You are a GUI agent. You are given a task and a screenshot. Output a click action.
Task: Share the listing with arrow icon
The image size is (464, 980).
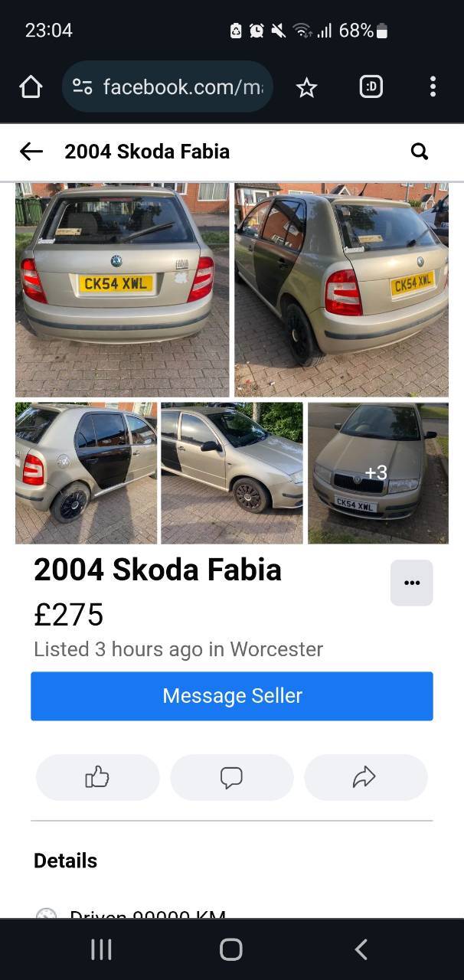coord(365,778)
